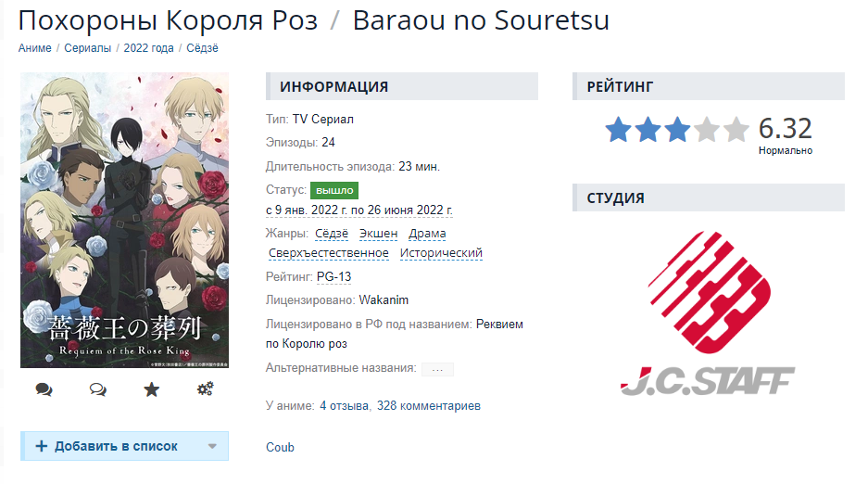
Task: Click the filled speech bubbles reviews icon
Action: [x=44, y=389]
